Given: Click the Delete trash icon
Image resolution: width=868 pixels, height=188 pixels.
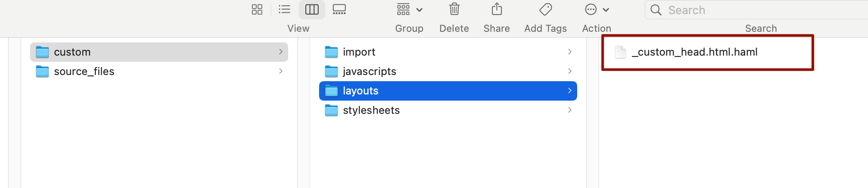Looking at the screenshot, I should click(454, 9).
